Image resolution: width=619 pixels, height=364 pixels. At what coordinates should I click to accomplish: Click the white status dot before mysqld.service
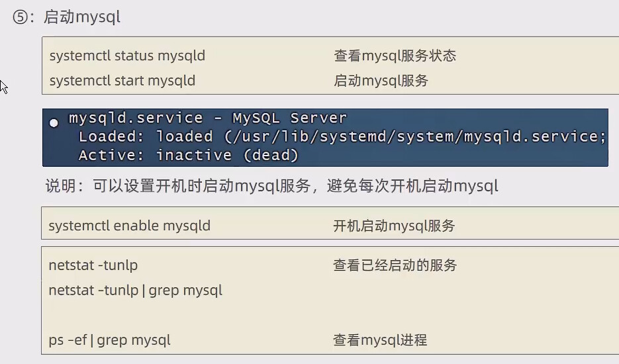point(54,122)
